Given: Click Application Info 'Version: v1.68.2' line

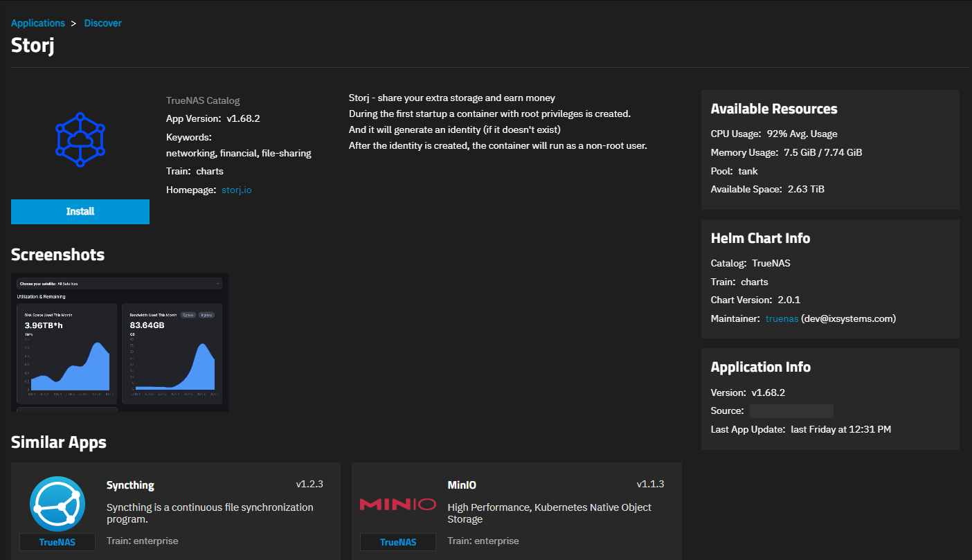Looking at the screenshot, I should [x=748, y=392].
